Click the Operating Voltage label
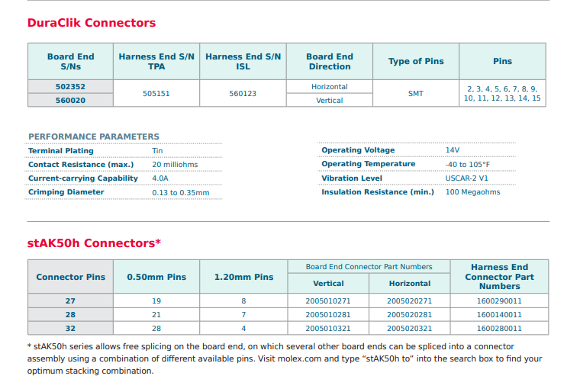Screen dimensions: 580x392 (x=358, y=149)
